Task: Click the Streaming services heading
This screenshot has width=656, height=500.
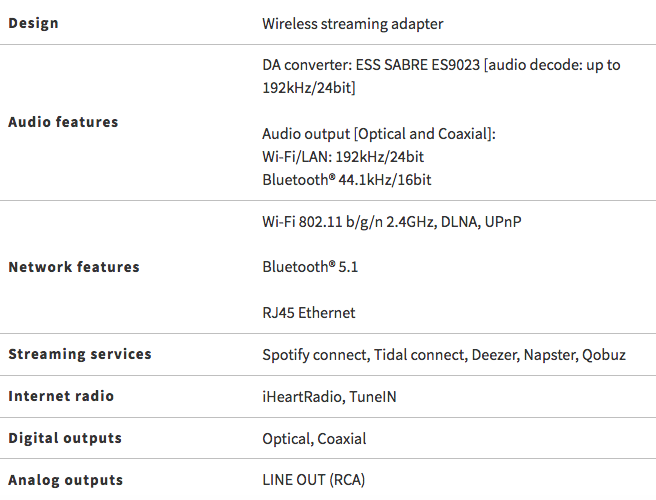Action: point(80,354)
